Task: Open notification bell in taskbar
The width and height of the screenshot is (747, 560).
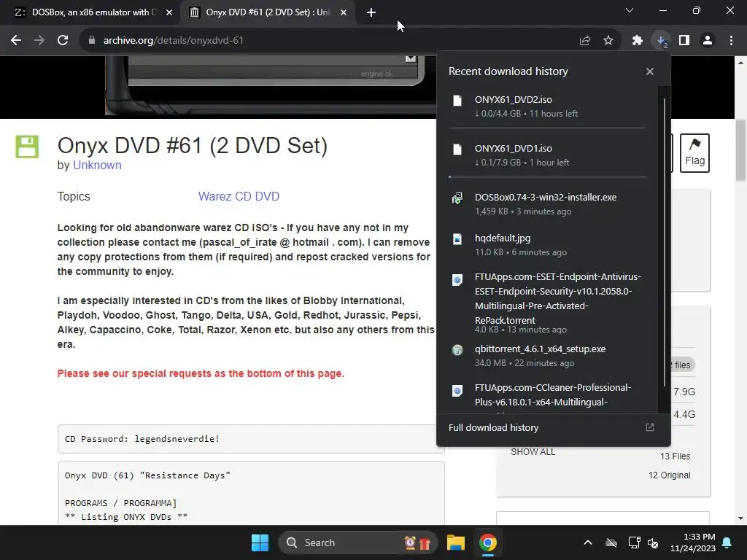Action: (x=727, y=542)
